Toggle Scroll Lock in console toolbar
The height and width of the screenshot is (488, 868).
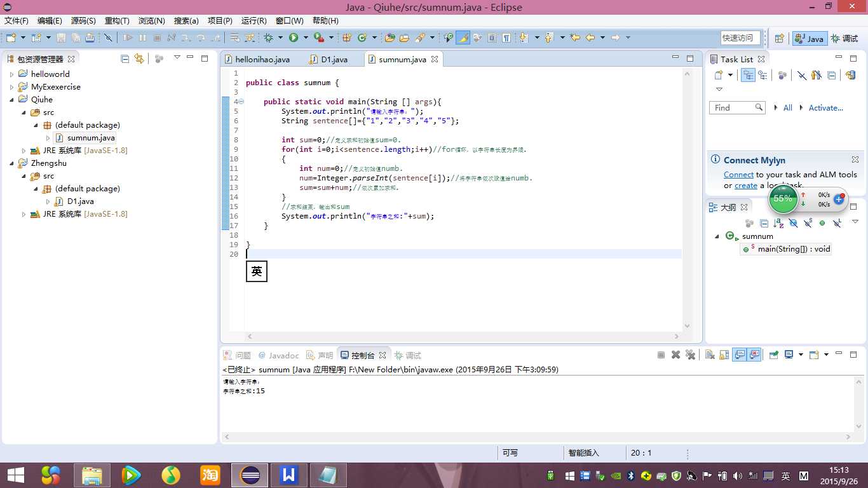[724, 355]
